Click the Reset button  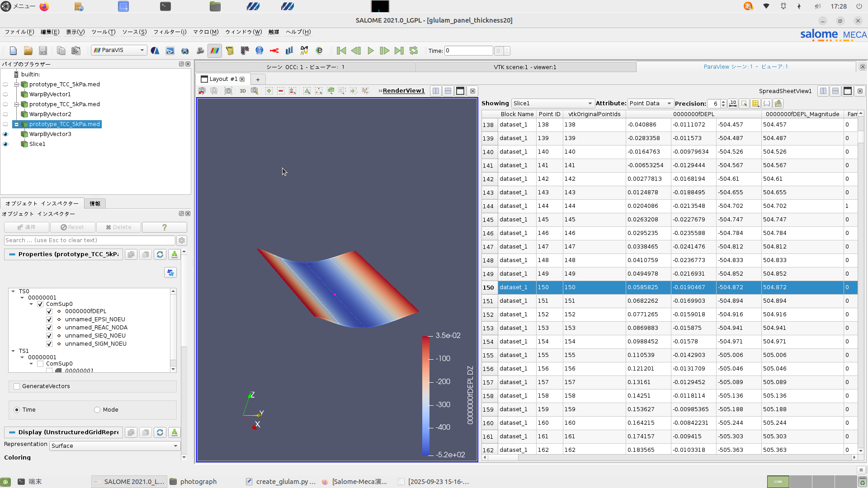point(72,227)
